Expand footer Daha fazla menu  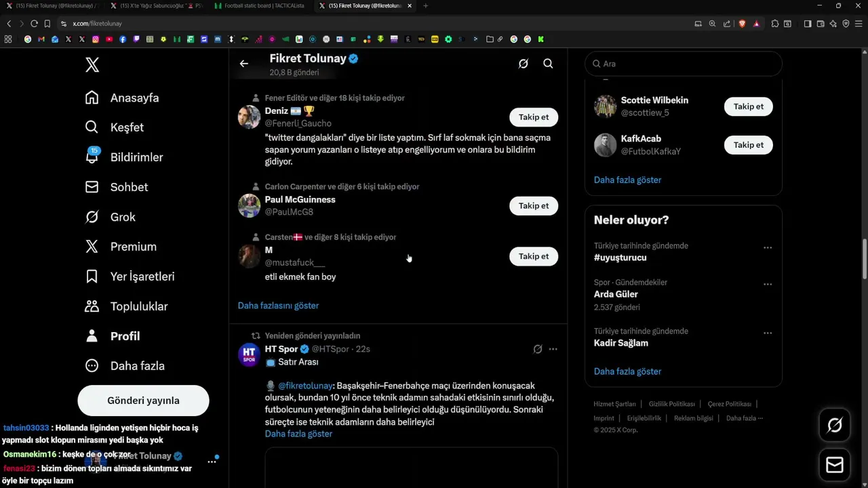click(x=745, y=418)
